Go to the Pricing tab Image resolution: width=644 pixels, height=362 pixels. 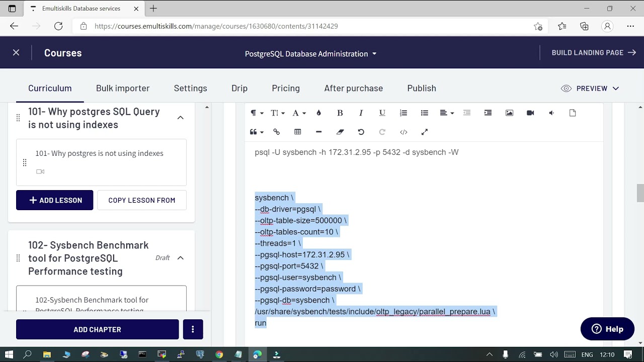tap(286, 88)
